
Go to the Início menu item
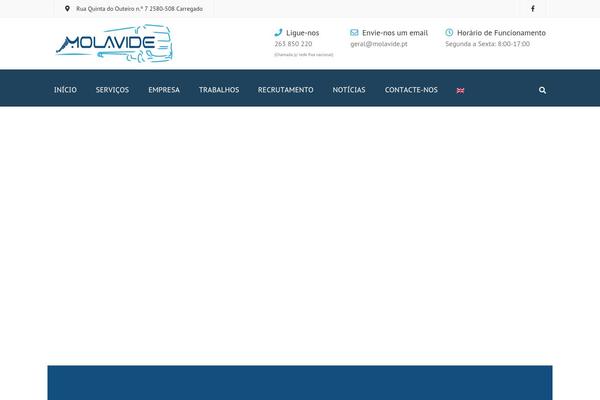click(x=65, y=90)
